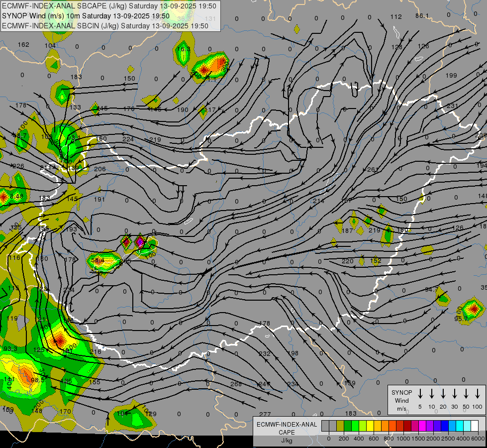487x448 pixels.
Task: Click 'ECMWF-INDEX-ANAL' label in color legend
Action: (x=287, y=425)
